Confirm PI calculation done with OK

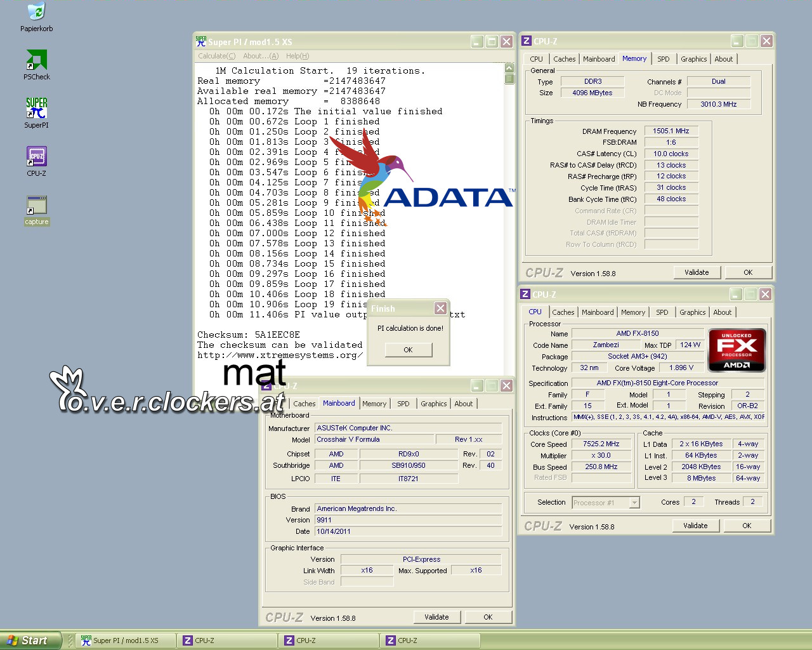click(x=409, y=350)
